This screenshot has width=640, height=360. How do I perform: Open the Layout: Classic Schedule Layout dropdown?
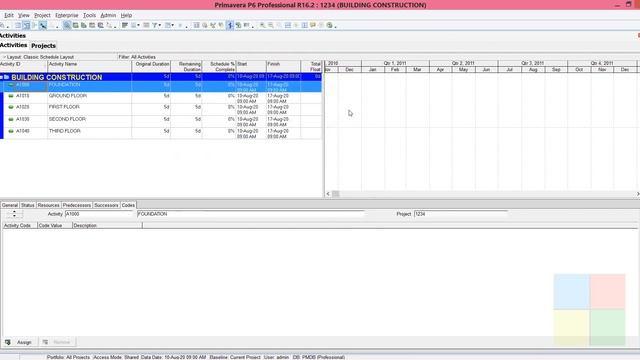pyautogui.click(x=39, y=57)
